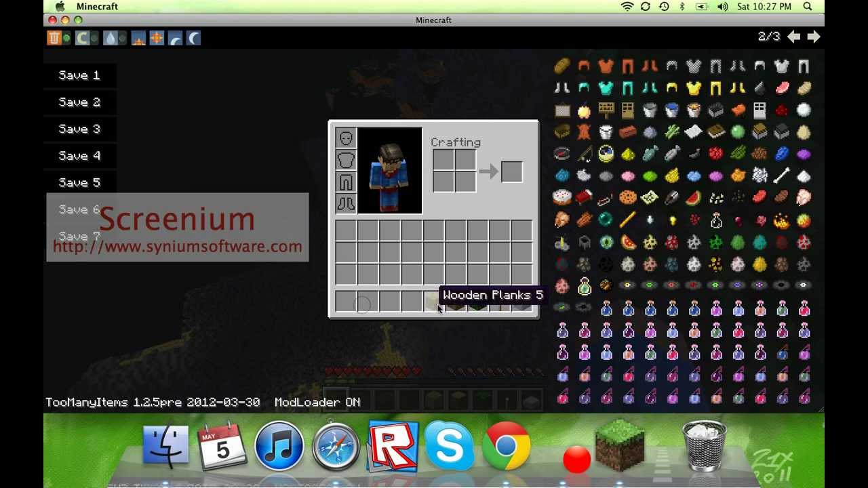Set time to sunrise
This screenshot has height=488, width=868.
click(x=139, y=38)
